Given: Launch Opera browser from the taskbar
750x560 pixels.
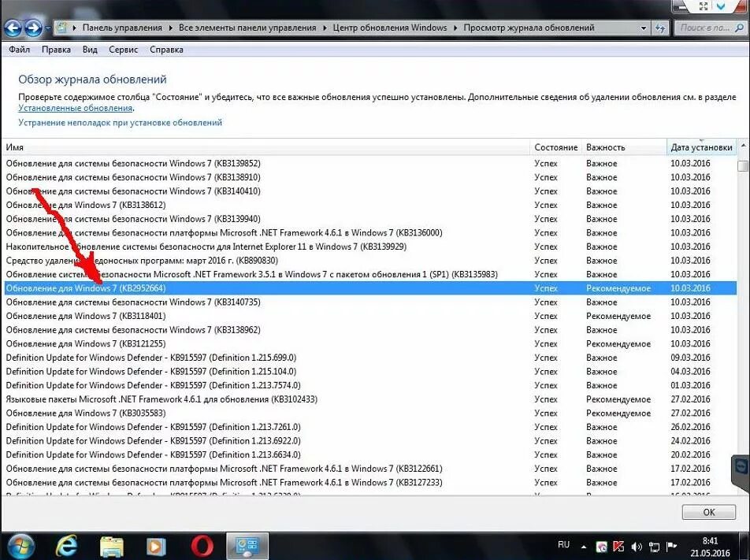Looking at the screenshot, I should click(x=202, y=547).
